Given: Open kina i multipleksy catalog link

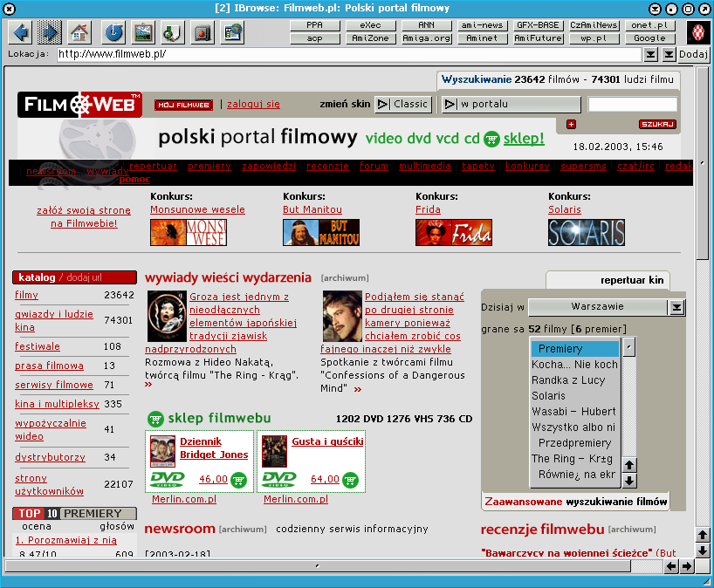Looking at the screenshot, I should coord(57,404).
